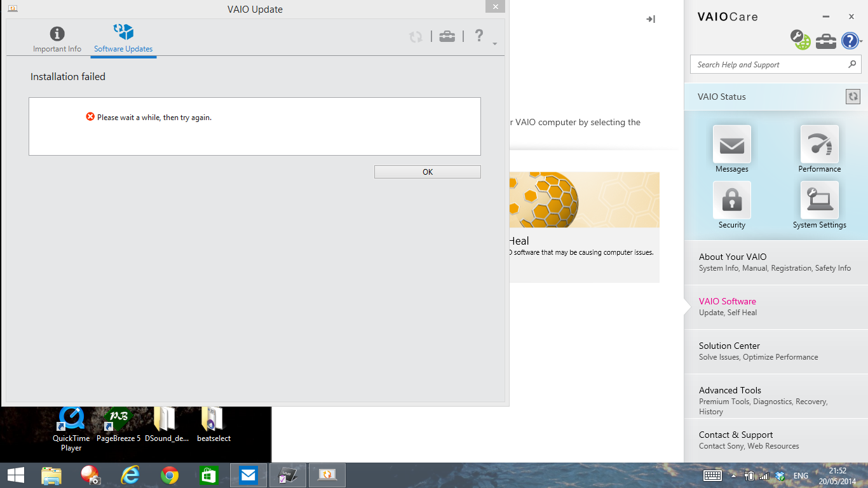Open Security in VAIO Status
This screenshot has width=868, height=488.
coord(731,200)
